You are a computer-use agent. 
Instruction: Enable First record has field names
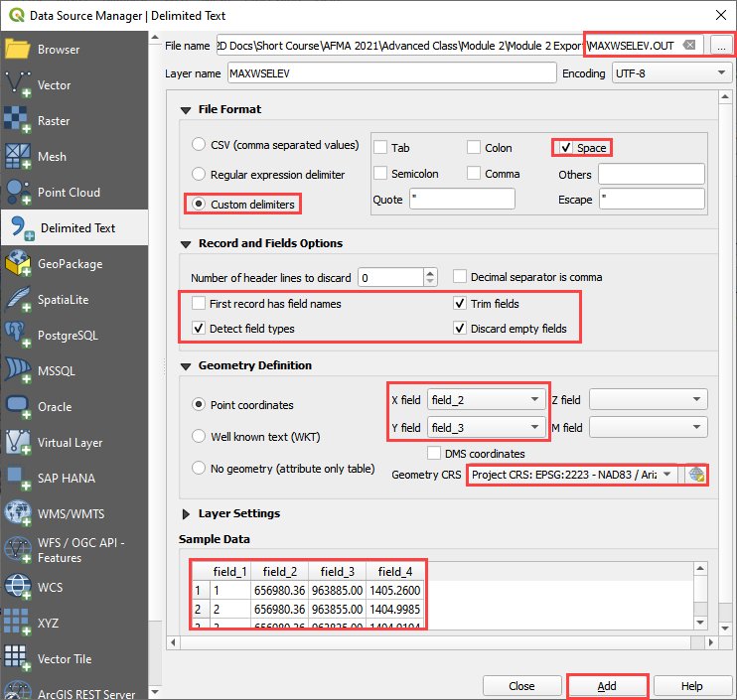click(200, 304)
